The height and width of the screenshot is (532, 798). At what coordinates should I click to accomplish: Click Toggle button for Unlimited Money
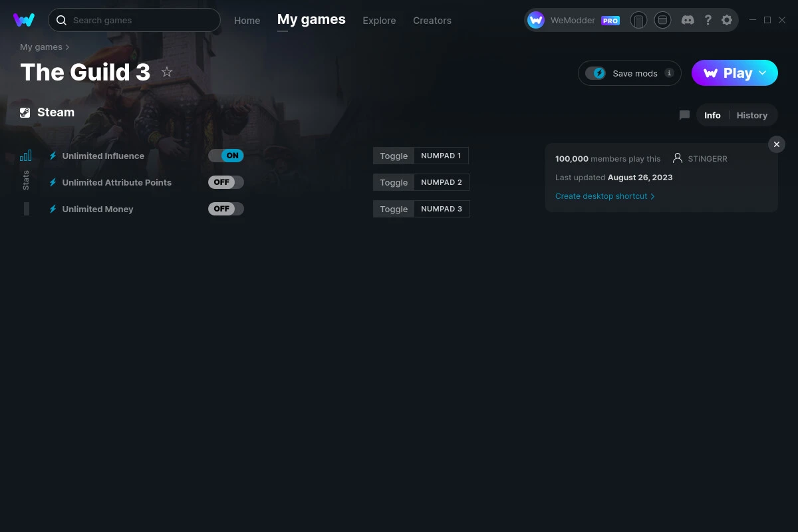(394, 209)
